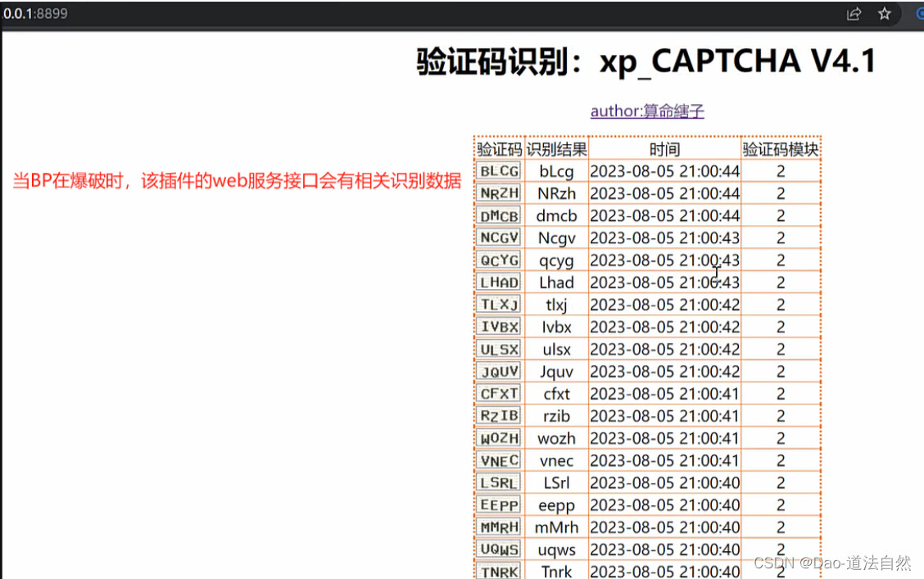Select recognition result ulsx
This screenshot has height=579, width=924.
click(x=556, y=350)
